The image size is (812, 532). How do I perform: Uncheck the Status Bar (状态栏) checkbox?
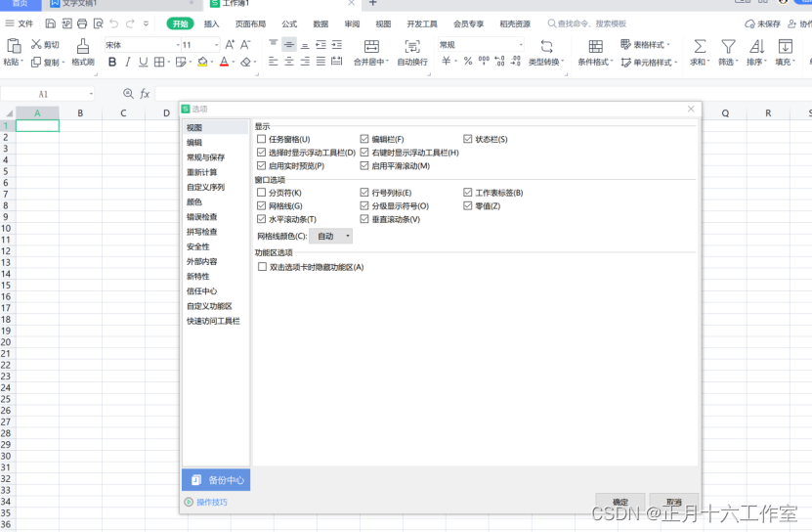click(x=468, y=139)
